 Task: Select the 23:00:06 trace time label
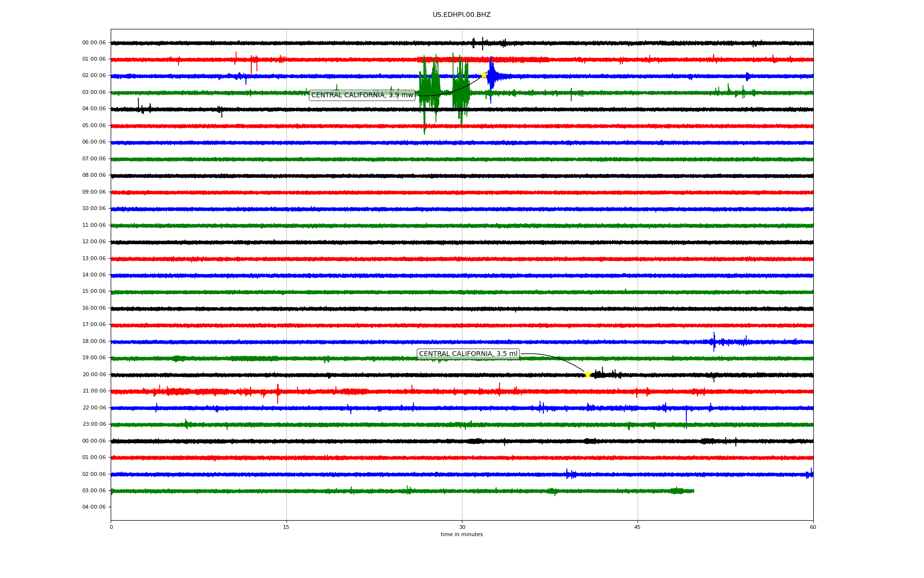tap(94, 424)
